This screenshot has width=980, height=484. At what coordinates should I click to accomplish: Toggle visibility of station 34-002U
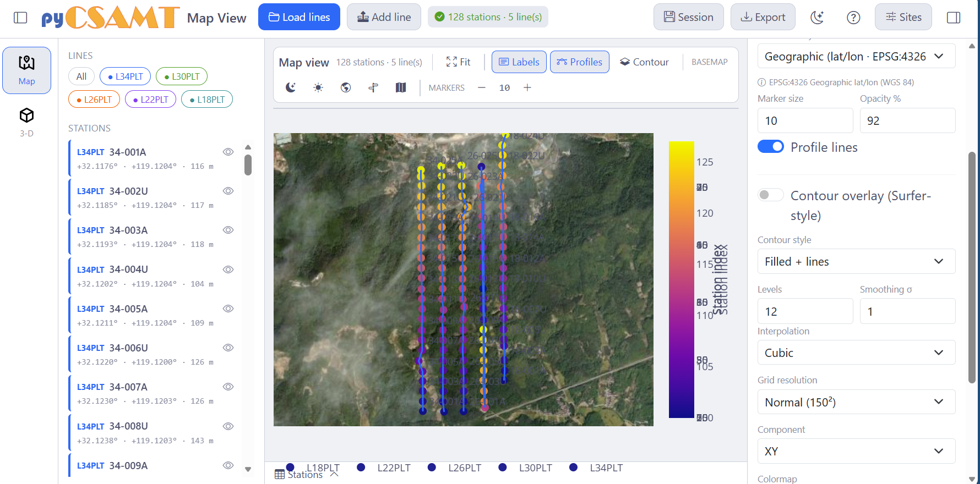(x=228, y=191)
